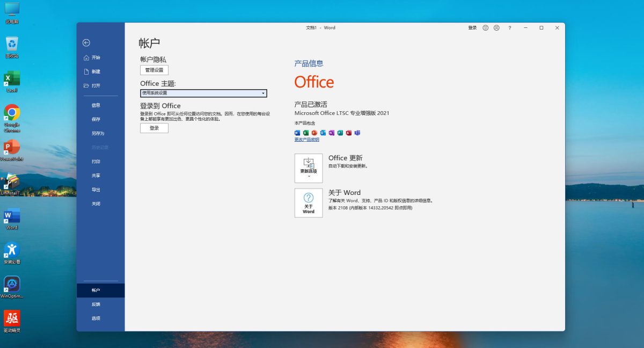Viewport: 644px width, 348px height.
Task: Click the PowerPoint product icon under 本产品包含
Action: 314,133
